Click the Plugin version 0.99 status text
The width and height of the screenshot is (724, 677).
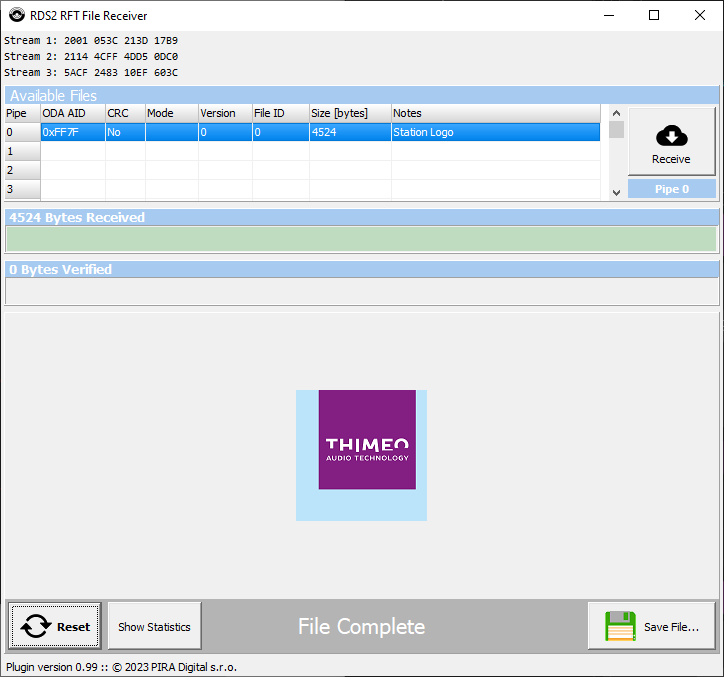coord(121,667)
